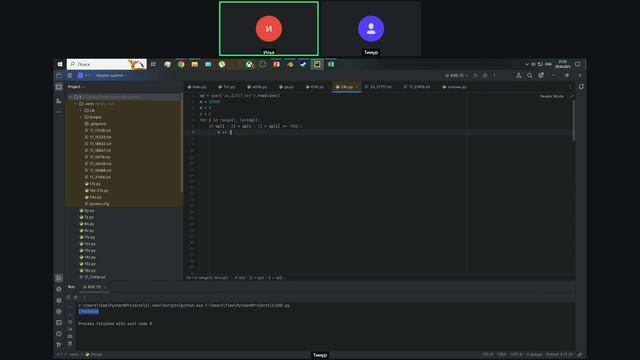The width and height of the screenshot is (640, 360).
Task: Click UTF-8 encoding in status bar
Action: pyautogui.click(x=516, y=354)
